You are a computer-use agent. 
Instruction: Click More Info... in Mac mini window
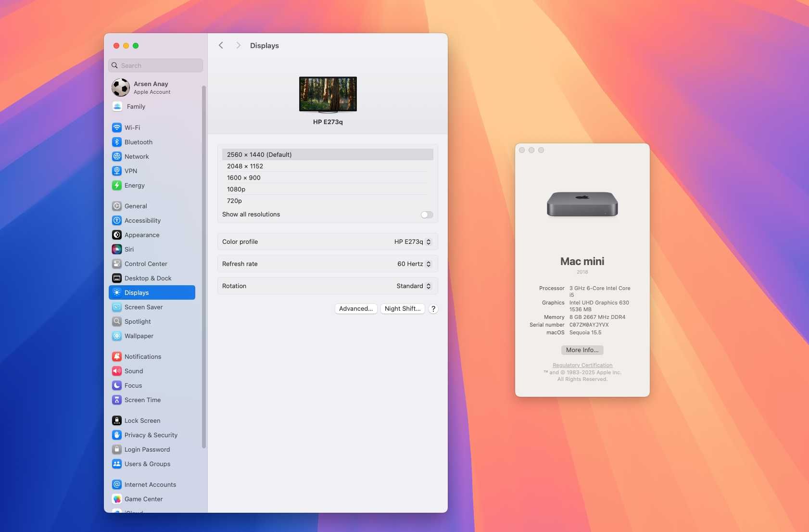coord(582,350)
